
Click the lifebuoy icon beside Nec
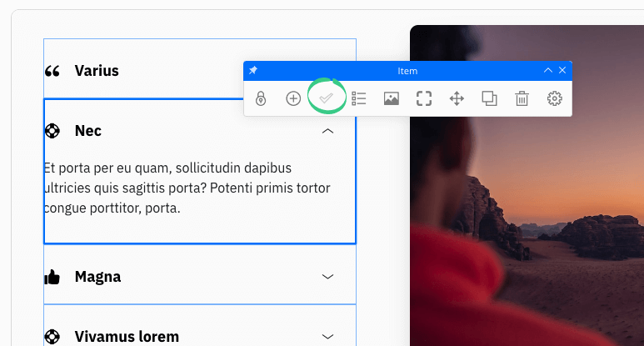click(52, 131)
